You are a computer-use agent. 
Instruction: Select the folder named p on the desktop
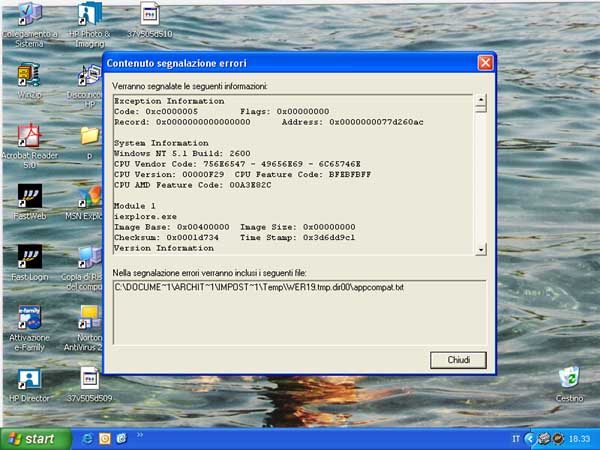(90, 142)
